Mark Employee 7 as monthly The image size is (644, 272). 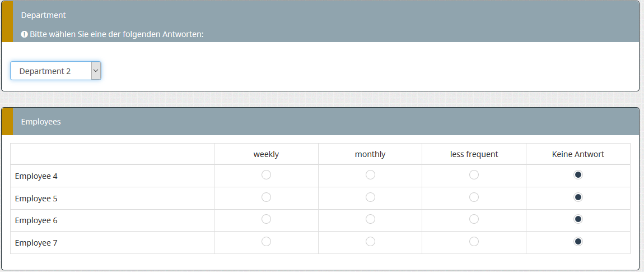click(x=370, y=242)
